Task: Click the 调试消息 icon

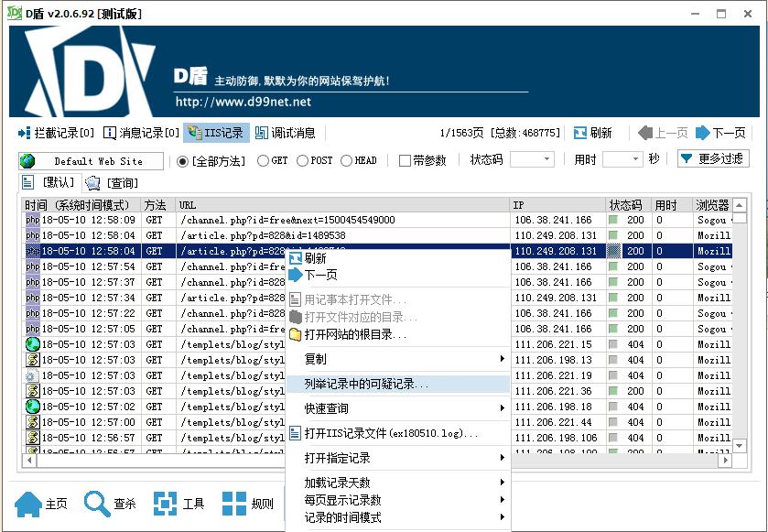Action: pos(262,133)
